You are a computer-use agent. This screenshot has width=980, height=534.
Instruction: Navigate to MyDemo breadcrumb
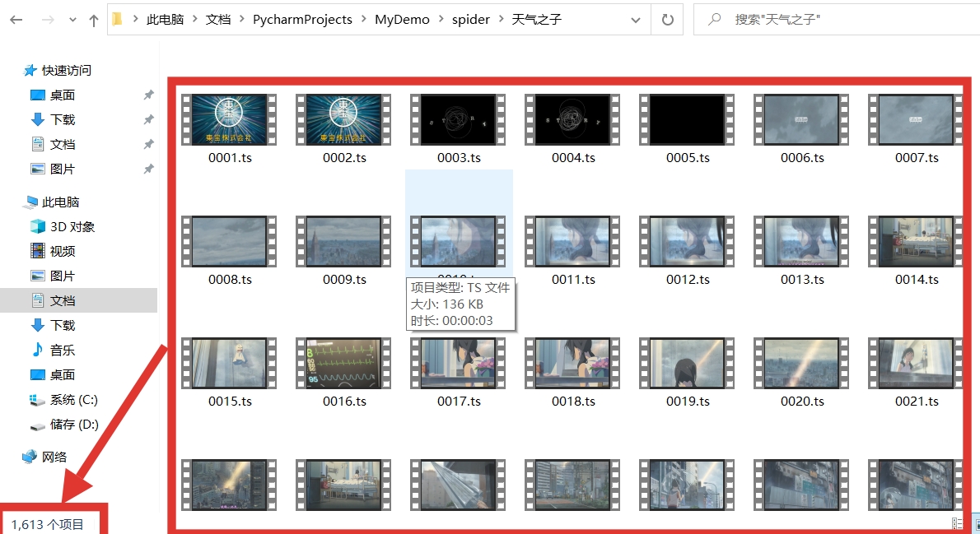[x=402, y=20]
